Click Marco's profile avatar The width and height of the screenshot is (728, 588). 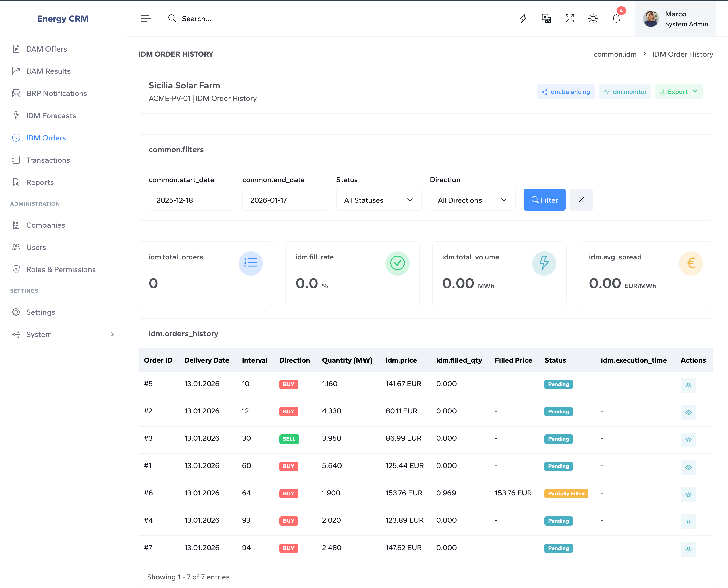point(651,19)
